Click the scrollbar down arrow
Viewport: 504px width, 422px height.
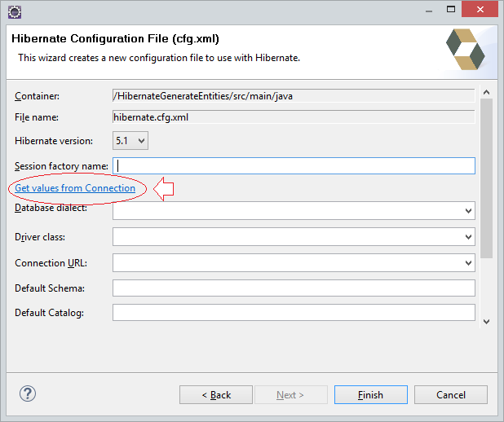click(486, 322)
